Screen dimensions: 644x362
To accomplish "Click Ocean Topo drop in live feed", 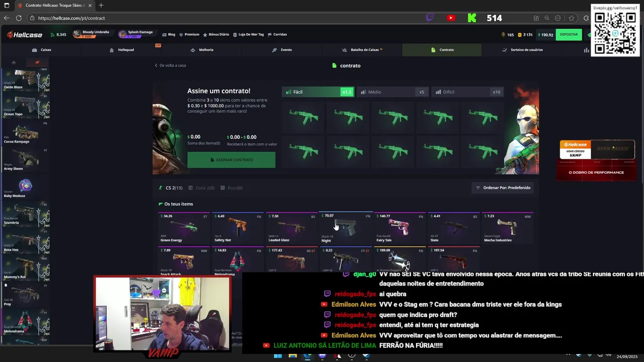I will tap(25, 106).
